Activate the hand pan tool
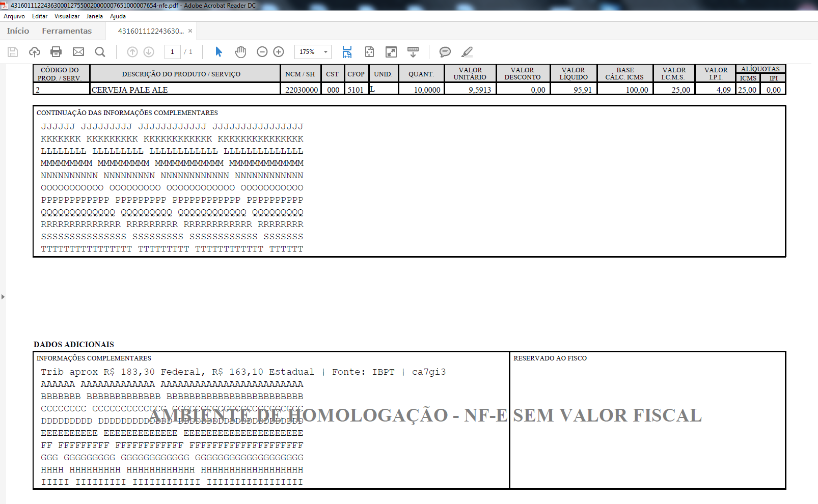Screen dimensions: 818x504 tap(240, 52)
